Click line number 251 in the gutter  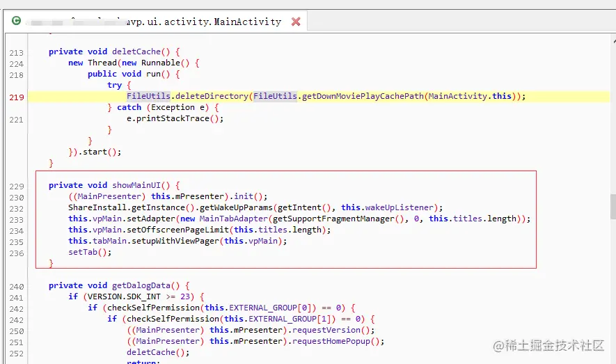click(17, 342)
